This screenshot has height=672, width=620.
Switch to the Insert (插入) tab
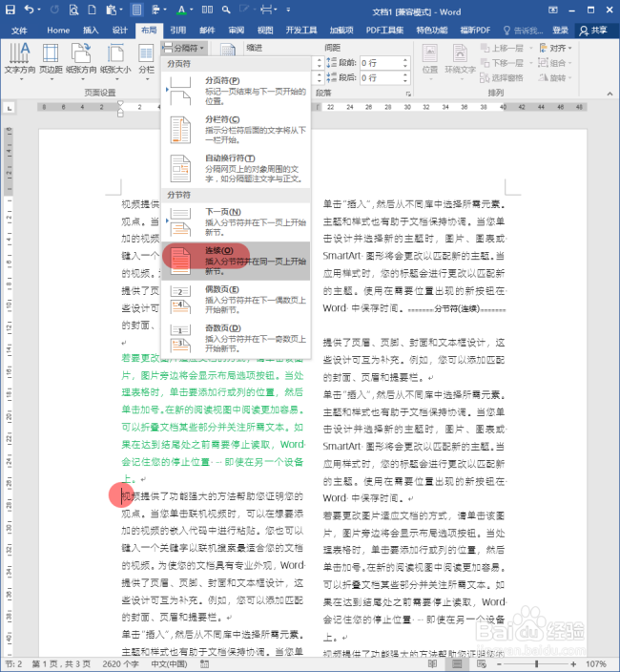pyautogui.click(x=91, y=31)
